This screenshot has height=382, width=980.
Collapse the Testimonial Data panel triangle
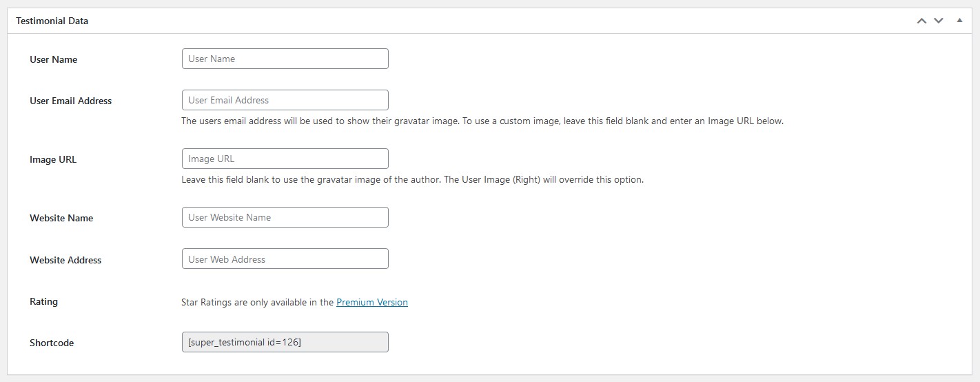(959, 21)
